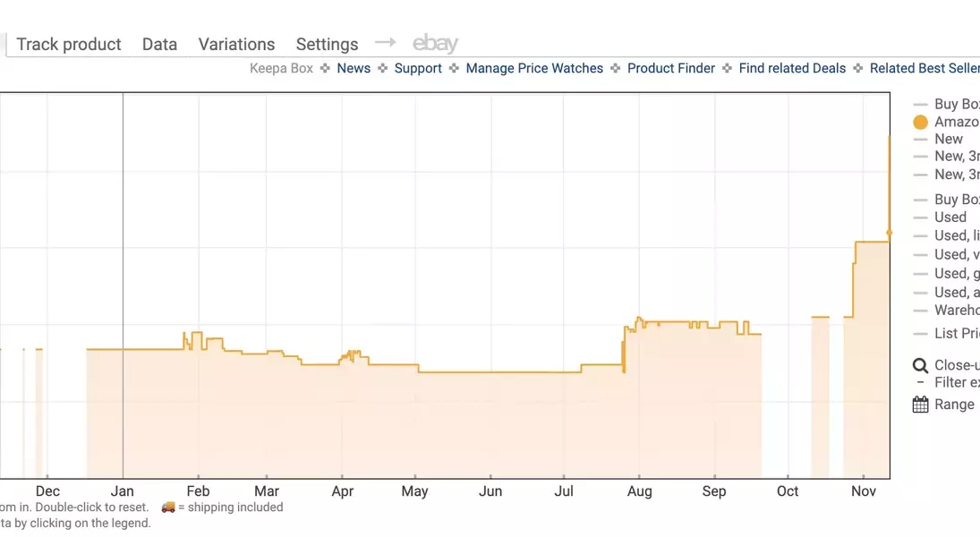Viewport: 980px width, 537px height.
Task: Click the Close-up magnifier icon
Action: [920, 365]
